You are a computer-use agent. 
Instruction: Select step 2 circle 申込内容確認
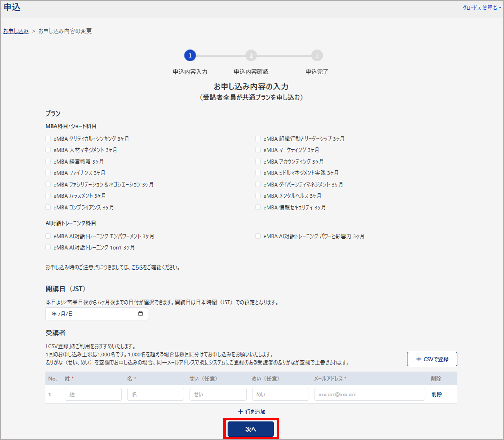pyautogui.click(x=251, y=55)
